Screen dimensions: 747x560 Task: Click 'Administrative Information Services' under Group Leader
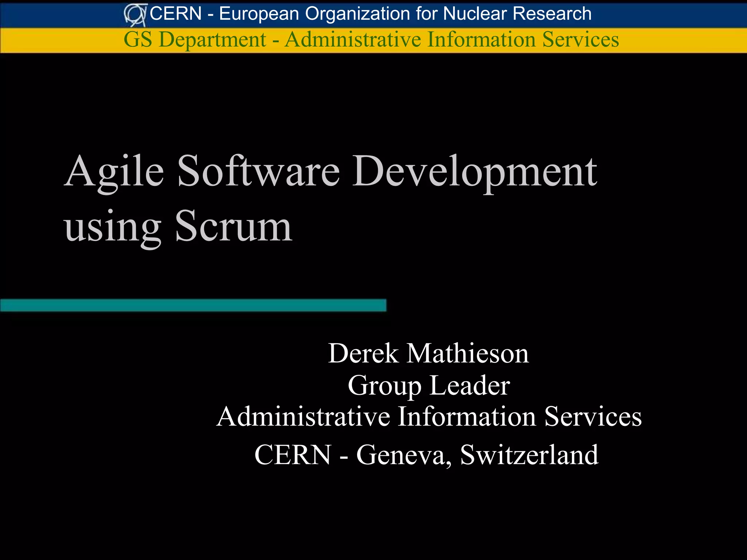tap(429, 416)
